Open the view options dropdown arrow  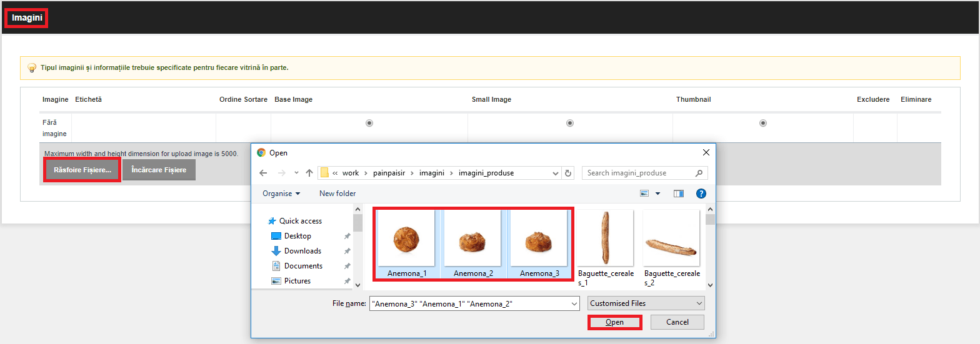click(657, 194)
